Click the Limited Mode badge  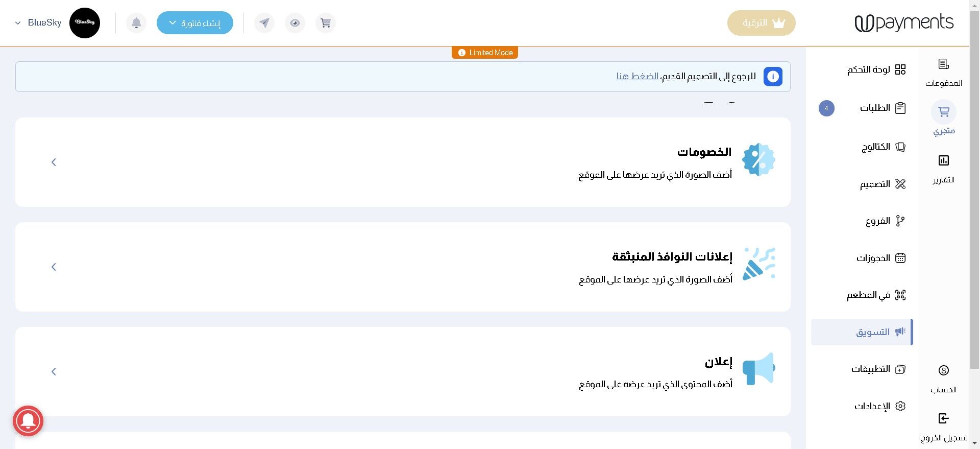coord(485,53)
